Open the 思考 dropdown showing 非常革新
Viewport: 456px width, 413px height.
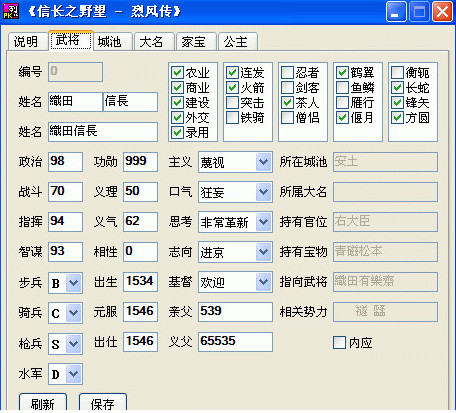click(235, 222)
